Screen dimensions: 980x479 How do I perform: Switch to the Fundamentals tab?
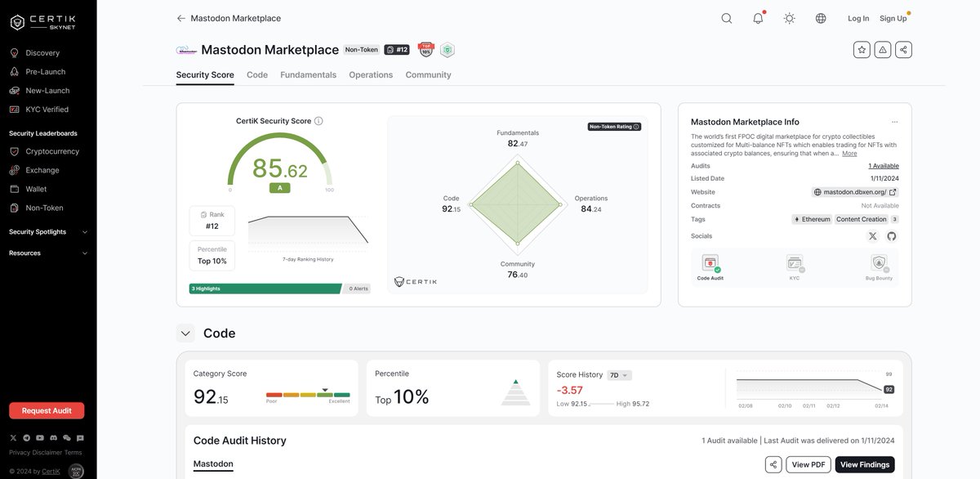click(309, 73)
